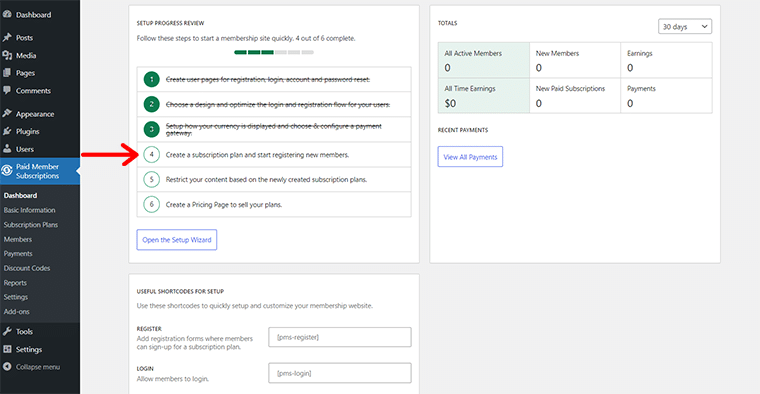760x394 pixels.
Task: Open Discount Codes submenu
Action: tap(27, 268)
